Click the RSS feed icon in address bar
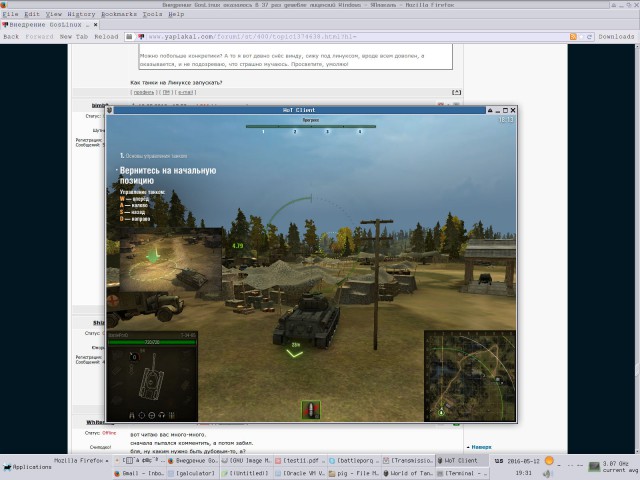 tap(573, 37)
